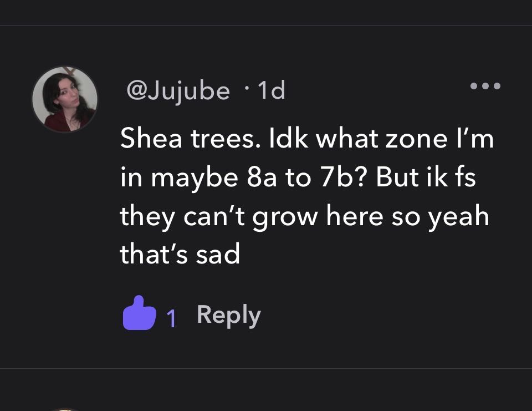View who liked via the like count 1
This screenshot has width=532, height=411.
(x=171, y=318)
